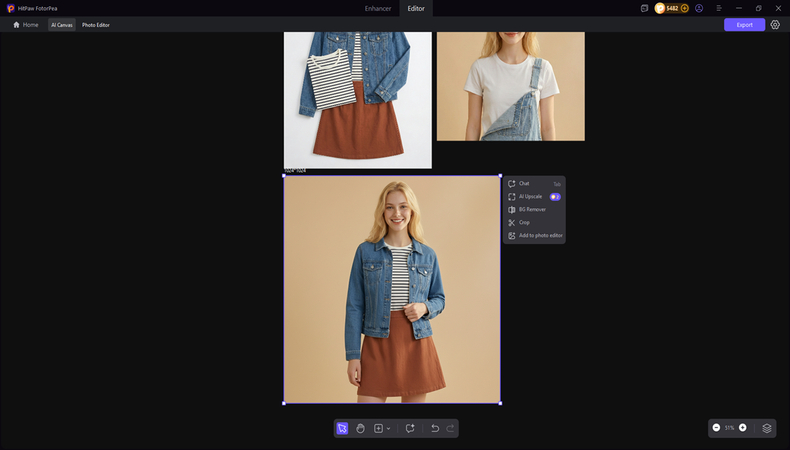This screenshot has width=790, height=450.
Task: Restore down the application window
Action: click(x=758, y=8)
